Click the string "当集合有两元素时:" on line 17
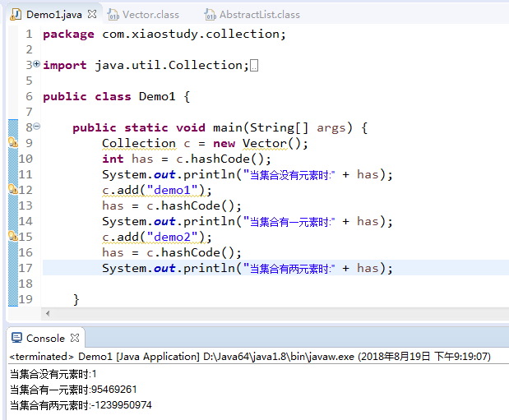Viewport: 509px width, 420px height. pos(289,269)
